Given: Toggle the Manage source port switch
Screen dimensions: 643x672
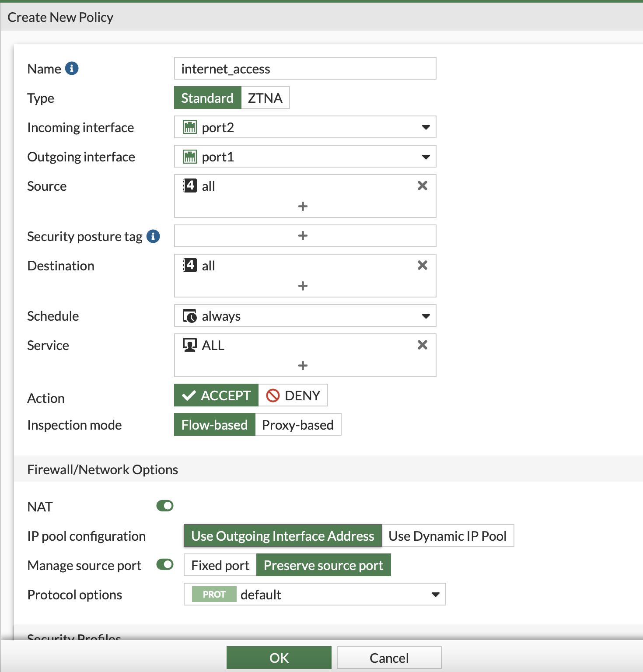Looking at the screenshot, I should 165,564.
